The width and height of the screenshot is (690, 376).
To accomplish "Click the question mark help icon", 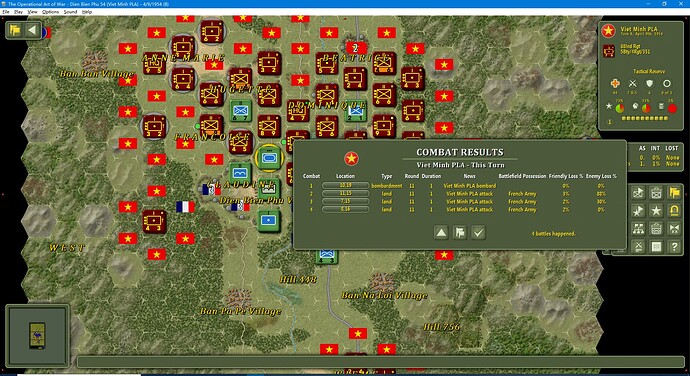I will [x=674, y=247].
